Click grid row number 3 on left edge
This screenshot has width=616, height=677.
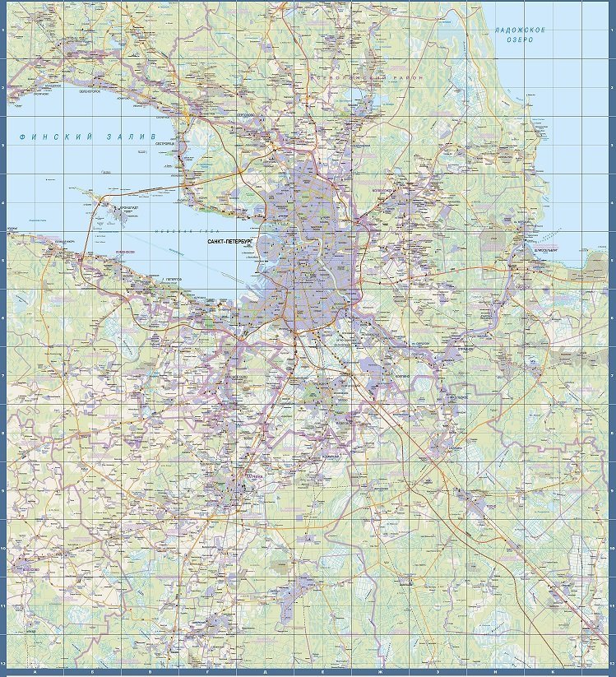4,145
